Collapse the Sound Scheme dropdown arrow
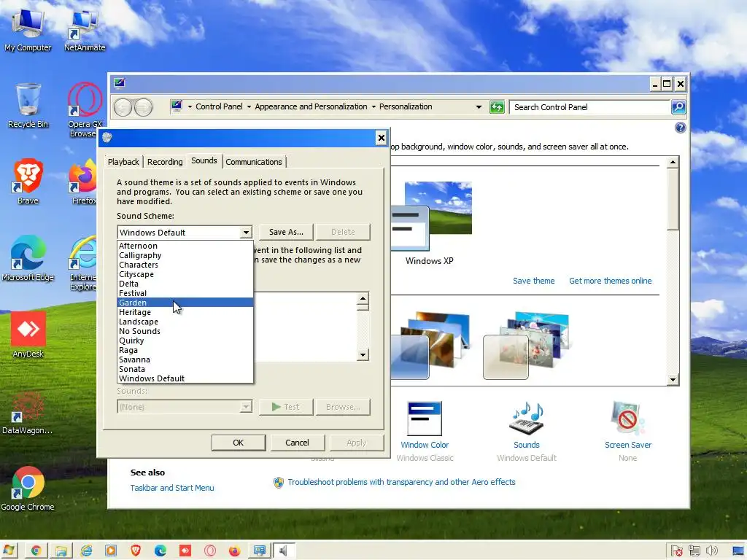Image resolution: width=747 pixels, height=560 pixels. (246, 233)
